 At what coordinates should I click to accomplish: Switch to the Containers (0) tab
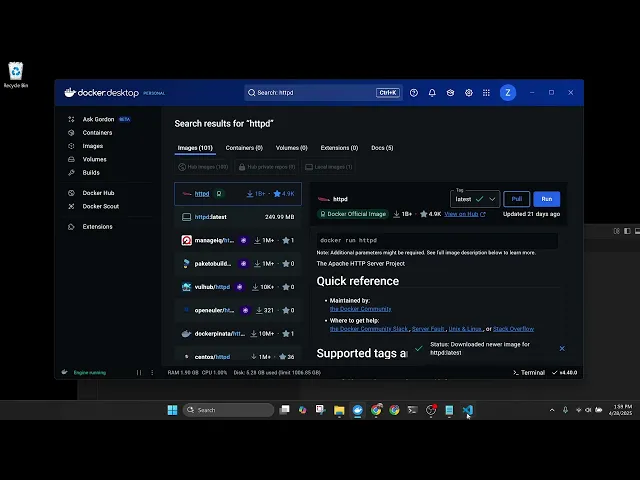coord(244,148)
